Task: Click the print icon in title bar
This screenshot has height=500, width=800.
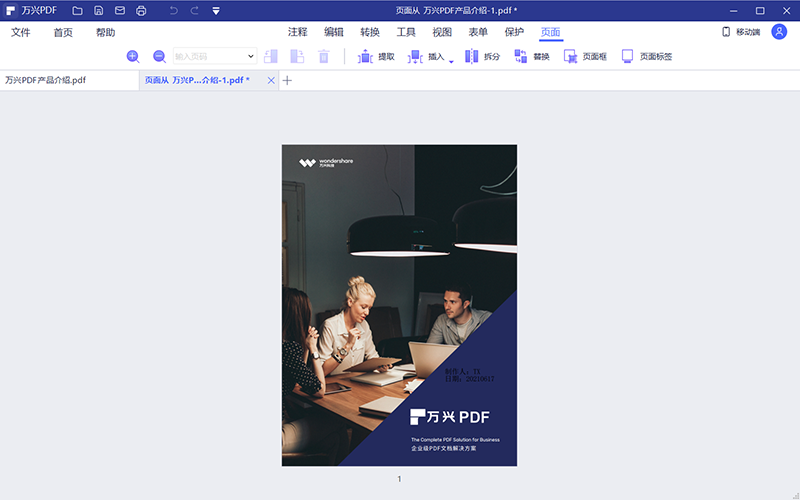Action: coord(141,11)
